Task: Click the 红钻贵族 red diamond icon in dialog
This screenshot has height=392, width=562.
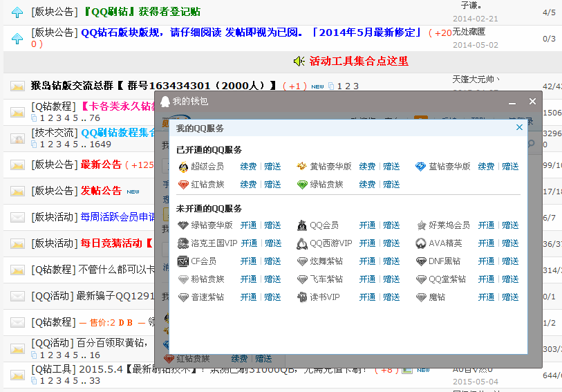Action: click(x=183, y=185)
